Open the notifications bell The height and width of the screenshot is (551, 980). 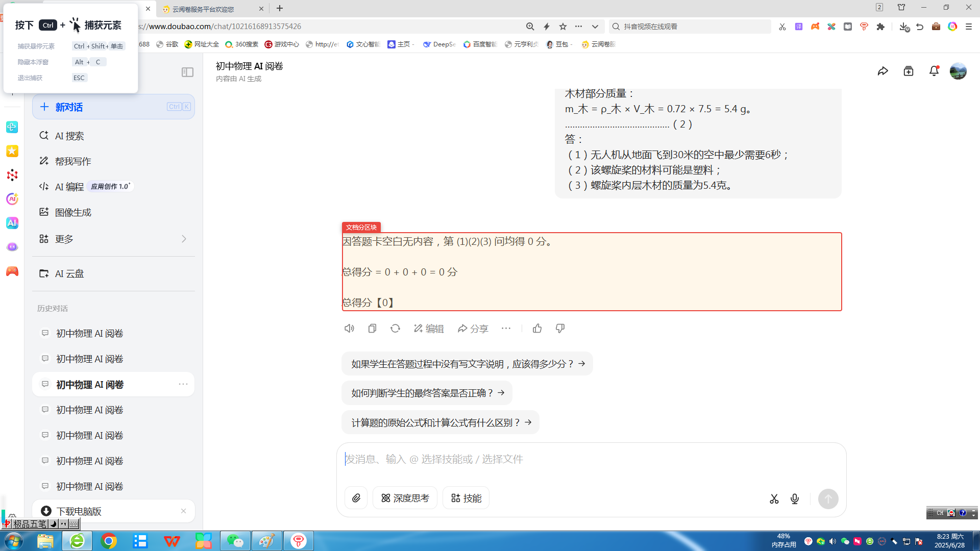click(934, 71)
